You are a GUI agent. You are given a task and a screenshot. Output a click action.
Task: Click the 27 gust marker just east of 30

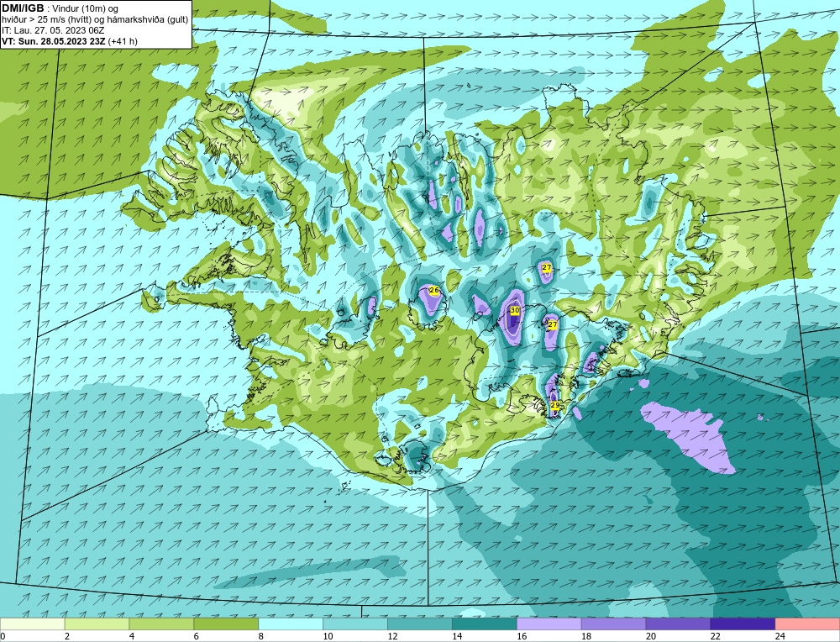coord(553,324)
